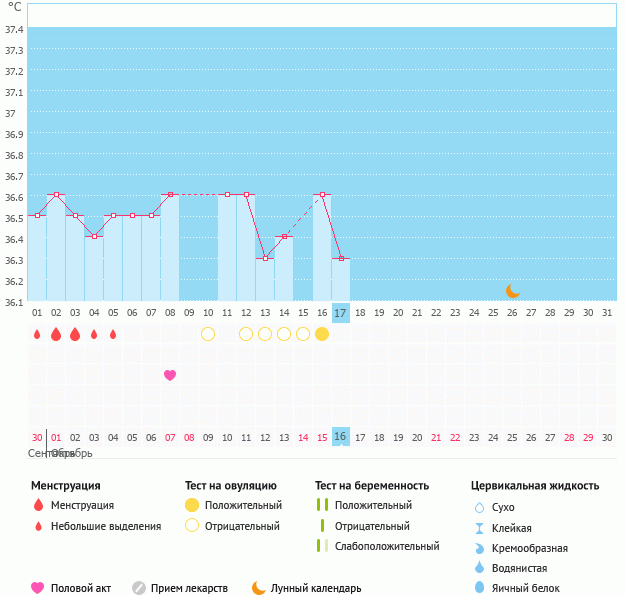Click the menstruation drop icon on day 01
The width and height of the screenshot is (626, 595).
coord(37,334)
